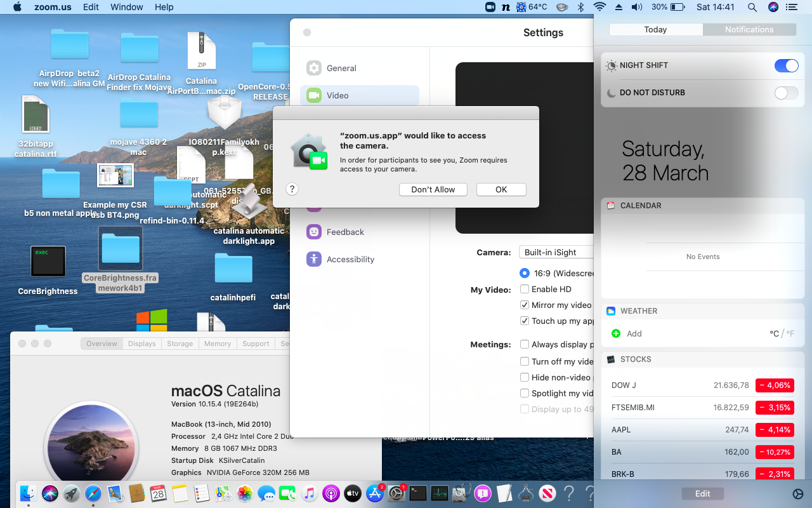Uncheck Touch up my appearance
This screenshot has height=508, width=812.
pos(525,321)
